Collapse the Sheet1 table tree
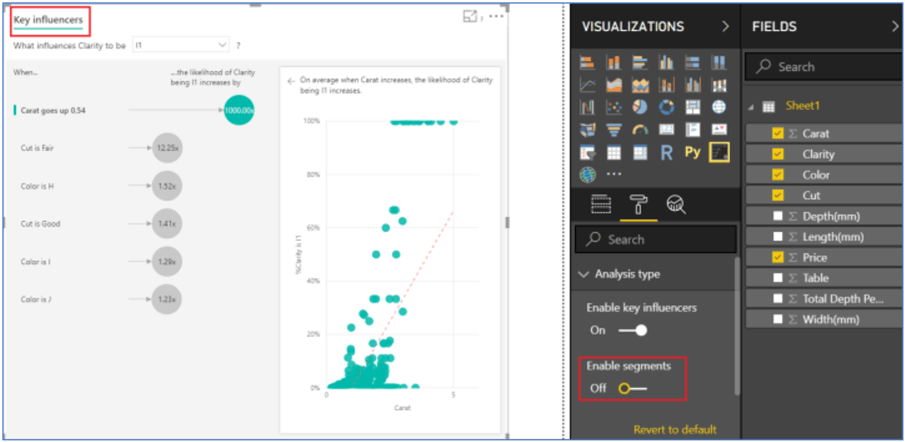This screenshot has height=442, width=905. click(750, 107)
